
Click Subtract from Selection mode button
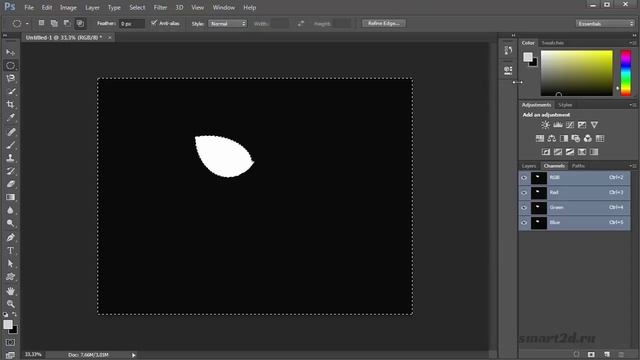point(67,23)
